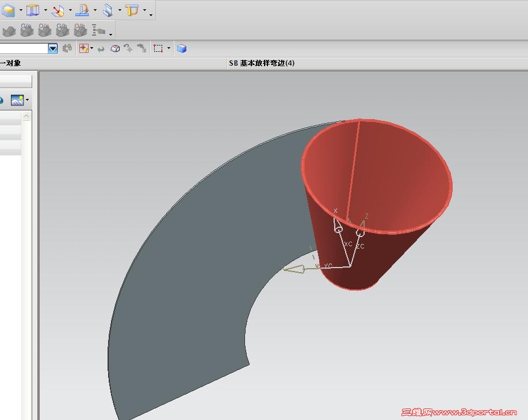
Task: Open dropdown beside the jog icon
Action: tap(120, 10)
